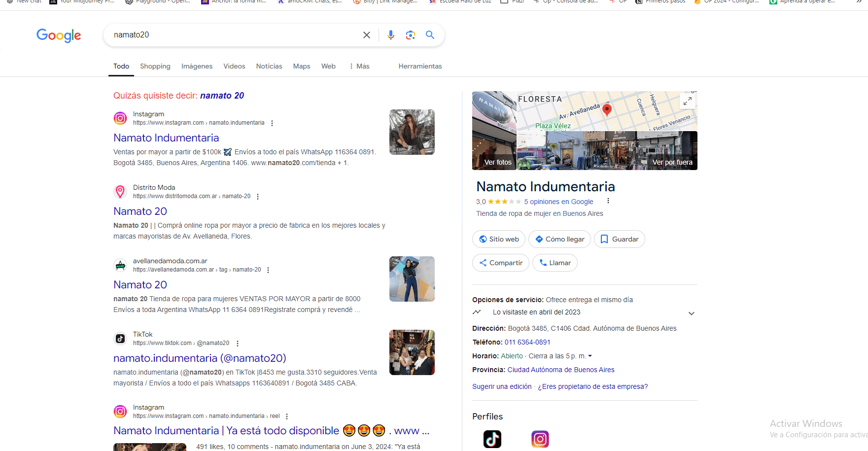The width and height of the screenshot is (868, 451).
Task: Open options menu for TikTok result
Action: pyautogui.click(x=238, y=344)
